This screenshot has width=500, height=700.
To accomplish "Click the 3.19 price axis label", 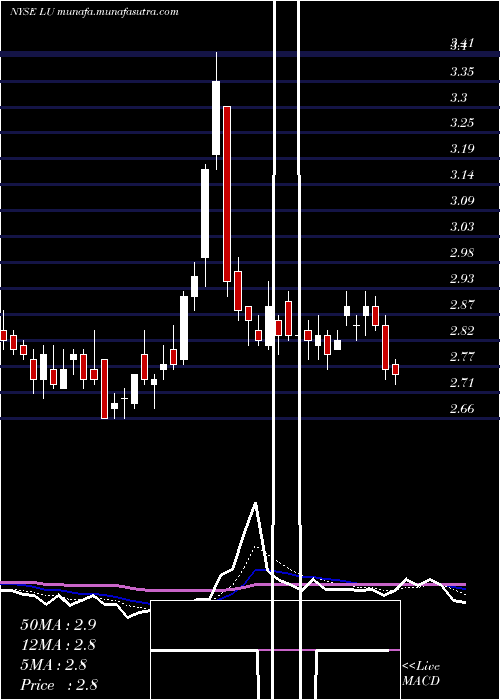I will (462, 149).
